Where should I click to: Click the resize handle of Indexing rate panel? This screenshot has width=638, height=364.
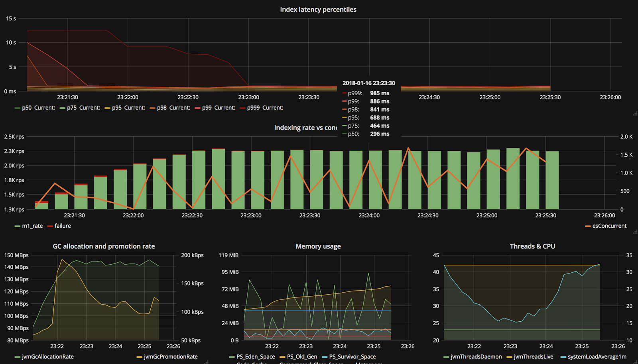point(635,232)
